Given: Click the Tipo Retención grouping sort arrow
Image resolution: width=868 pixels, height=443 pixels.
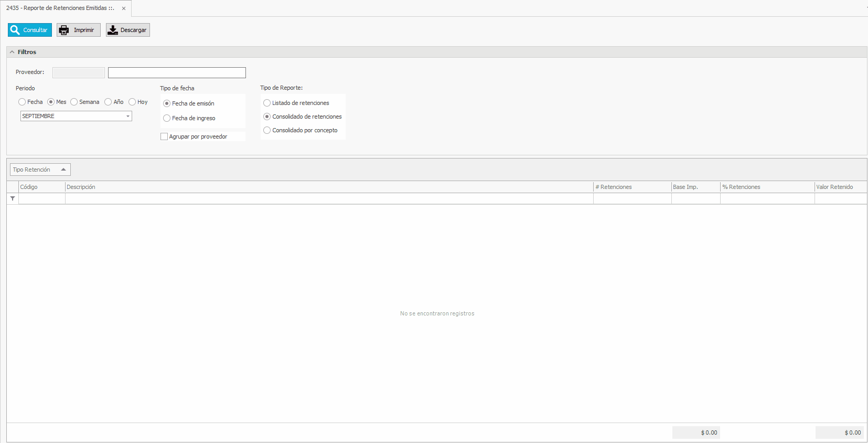Looking at the screenshot, I should tap(63, 170).
